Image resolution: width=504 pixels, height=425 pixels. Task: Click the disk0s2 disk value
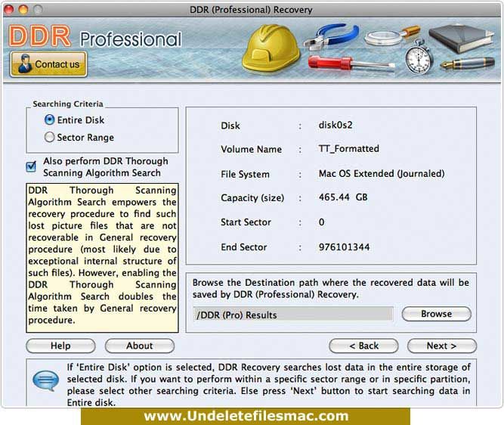tap(335, 125)
